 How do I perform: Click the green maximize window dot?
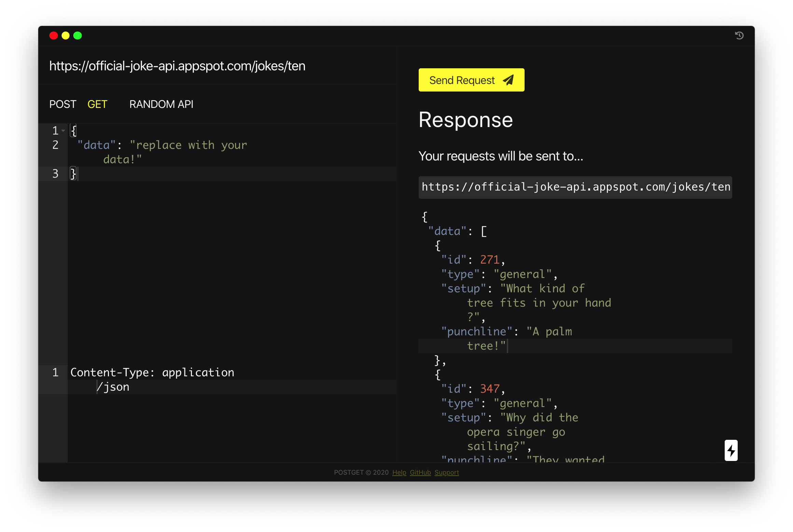78,36
